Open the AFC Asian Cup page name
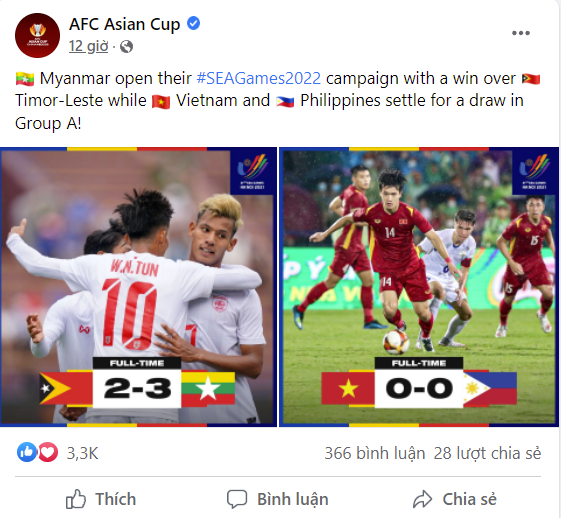The height and width of the screenshot is (518, 561). [124, 24]
